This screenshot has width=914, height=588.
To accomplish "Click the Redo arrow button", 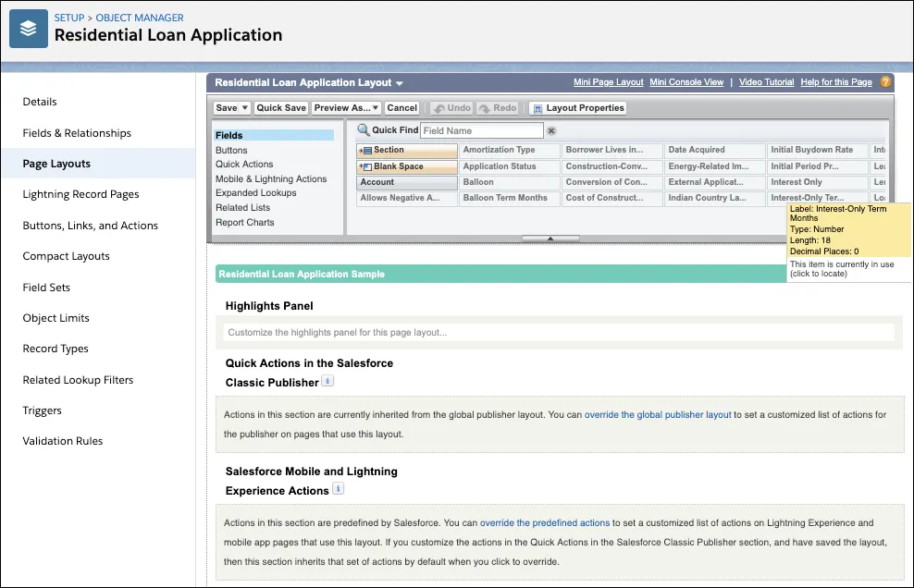I will (498, 108).
